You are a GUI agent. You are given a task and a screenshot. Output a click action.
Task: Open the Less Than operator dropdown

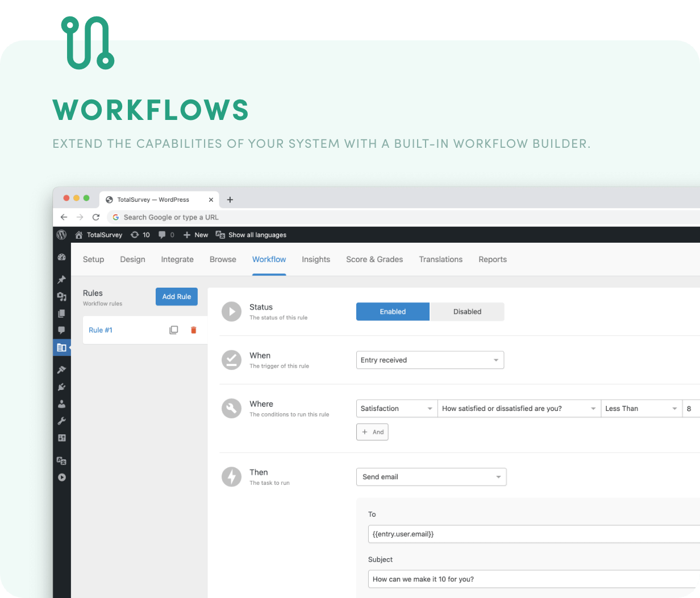[641, 408]
